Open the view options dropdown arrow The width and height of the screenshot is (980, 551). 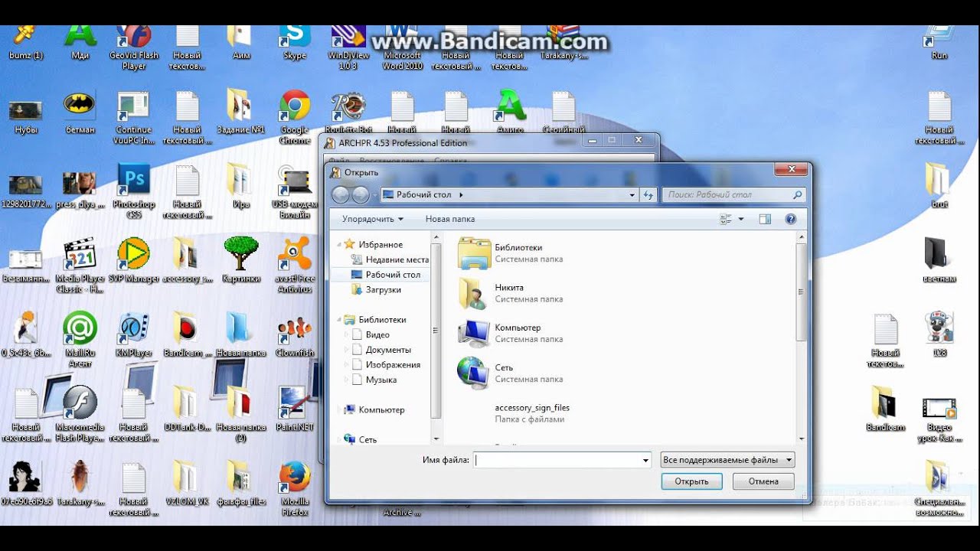[x=741, y=219]
